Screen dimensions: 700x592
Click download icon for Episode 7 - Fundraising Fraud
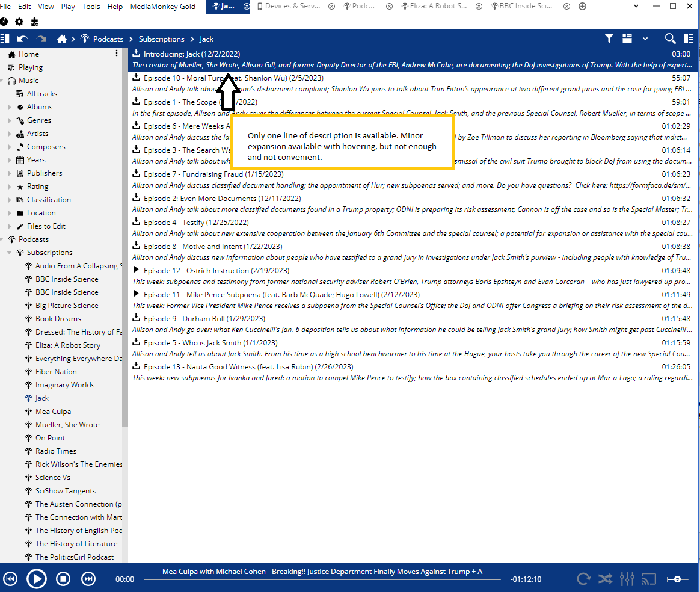pyautogui.click(x=136, y=173)
